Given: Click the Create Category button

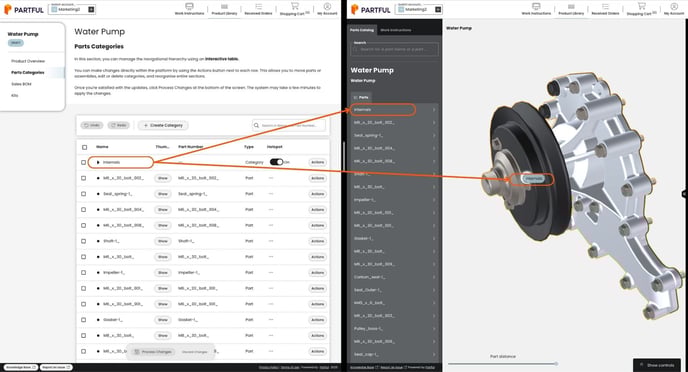Looking at the screenshot, I should click(x=163, y=125).
